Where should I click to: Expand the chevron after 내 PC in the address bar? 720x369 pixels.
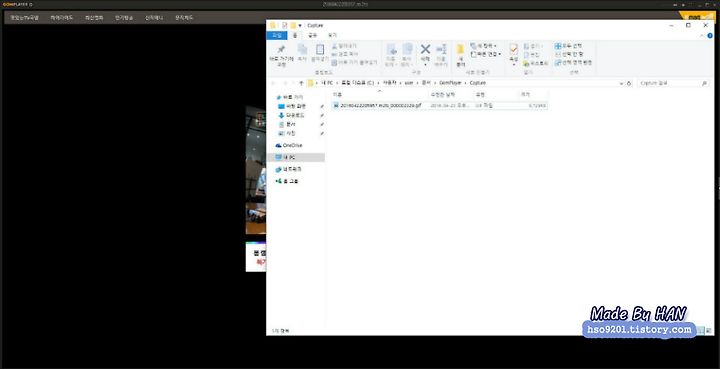337,83
